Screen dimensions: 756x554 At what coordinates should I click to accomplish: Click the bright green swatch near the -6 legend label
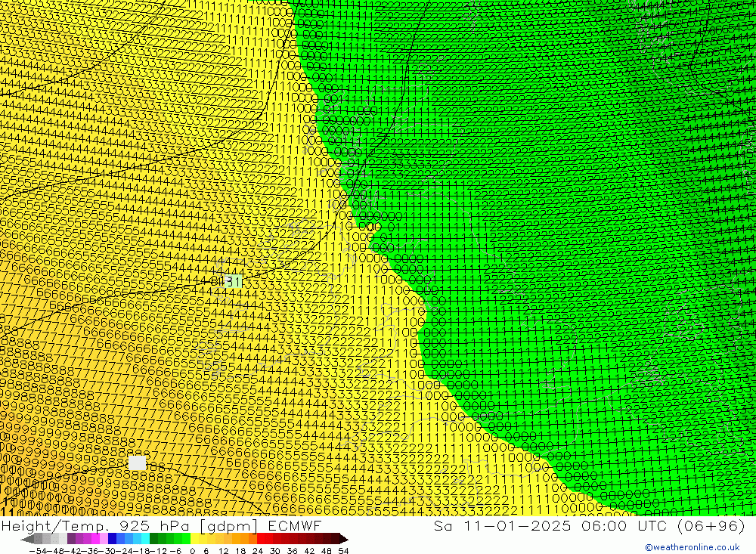(186, 539)
